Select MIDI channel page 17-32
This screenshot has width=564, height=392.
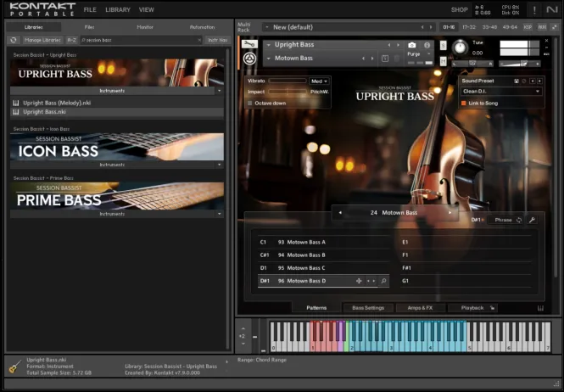469,27
